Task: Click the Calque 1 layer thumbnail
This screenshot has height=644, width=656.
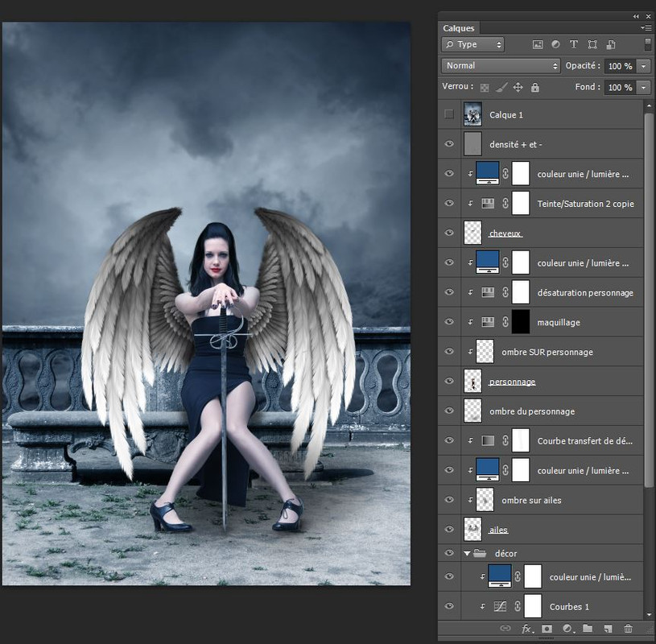Action: coord(472,114)
